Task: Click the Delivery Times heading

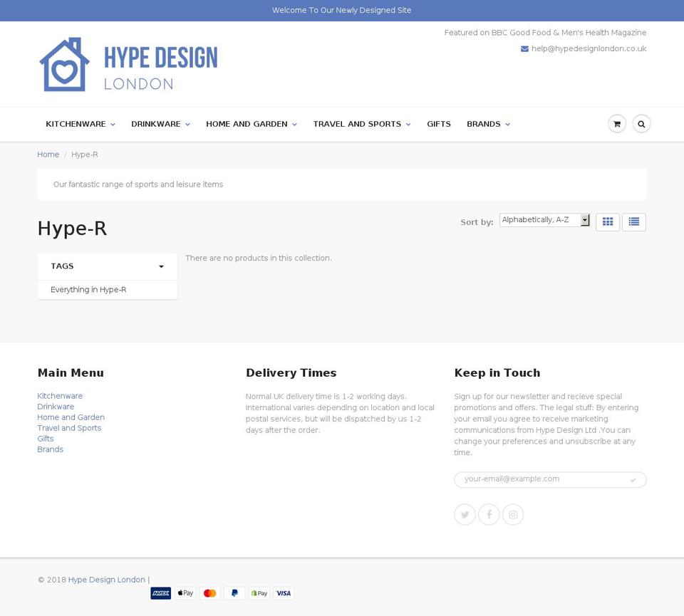Action: point(291,373)
